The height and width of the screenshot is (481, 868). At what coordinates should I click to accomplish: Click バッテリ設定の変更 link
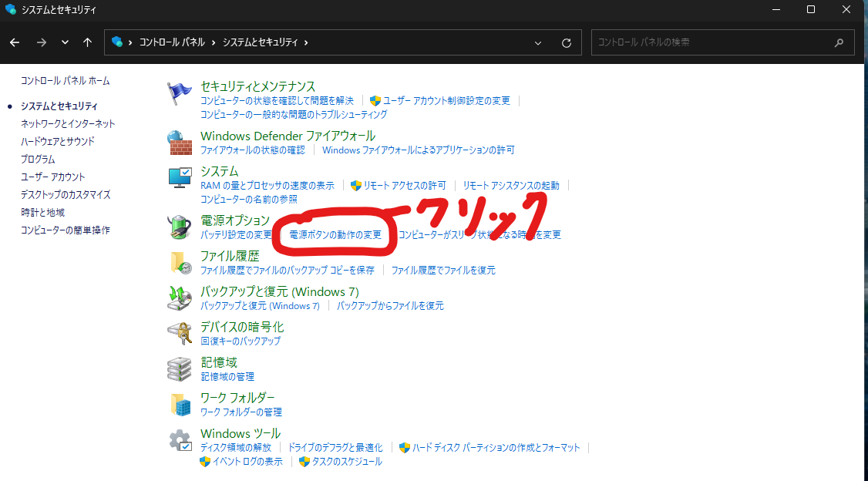point(236,234)
